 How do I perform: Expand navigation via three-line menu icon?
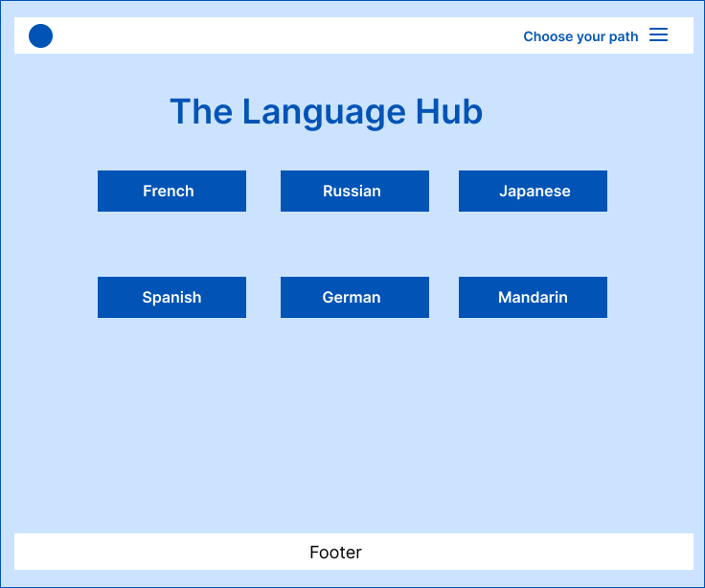658,34
